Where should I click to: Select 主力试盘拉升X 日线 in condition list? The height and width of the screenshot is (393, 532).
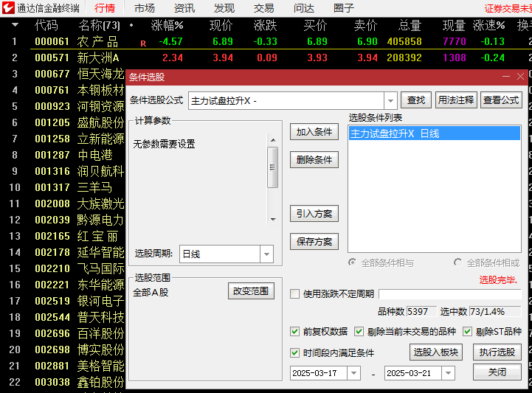pyautogui.click(x=435, y=133)
